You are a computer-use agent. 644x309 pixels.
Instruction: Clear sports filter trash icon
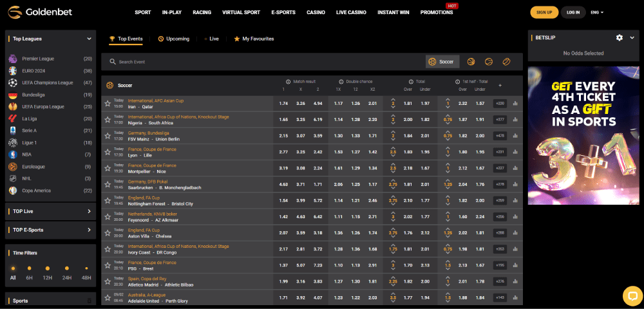click(x=89, y=301)
